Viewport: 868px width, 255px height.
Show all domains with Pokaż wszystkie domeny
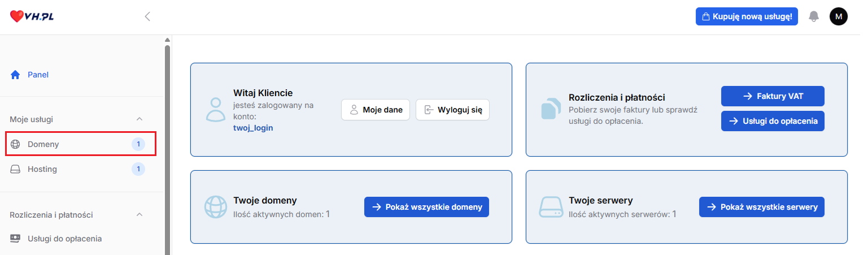[x=426, y=207]
